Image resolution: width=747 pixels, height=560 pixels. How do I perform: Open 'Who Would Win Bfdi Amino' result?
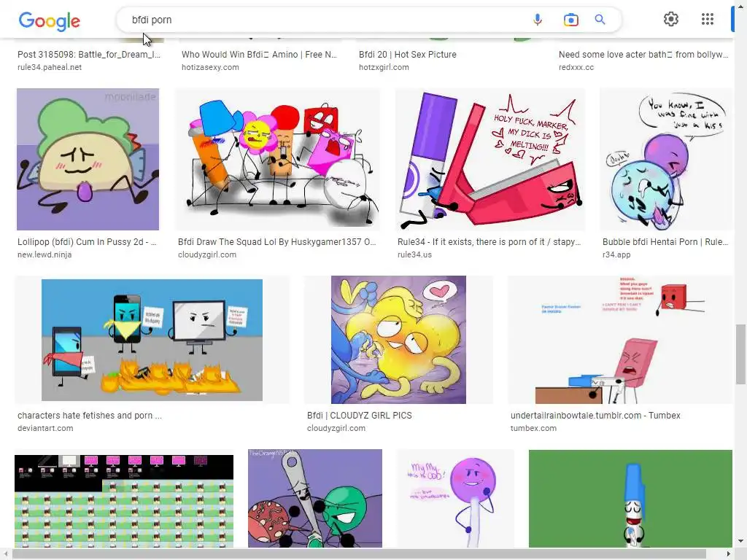259,54
